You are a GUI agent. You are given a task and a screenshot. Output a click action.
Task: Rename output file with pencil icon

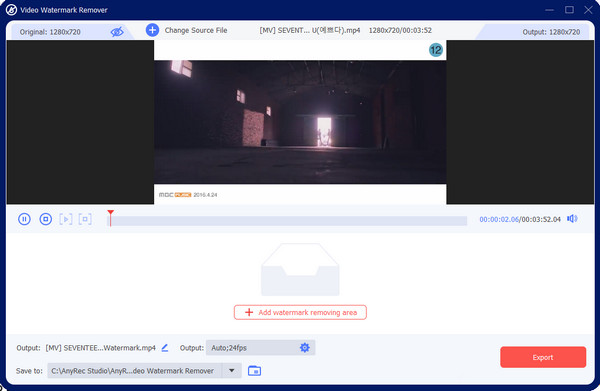(165, 348)
